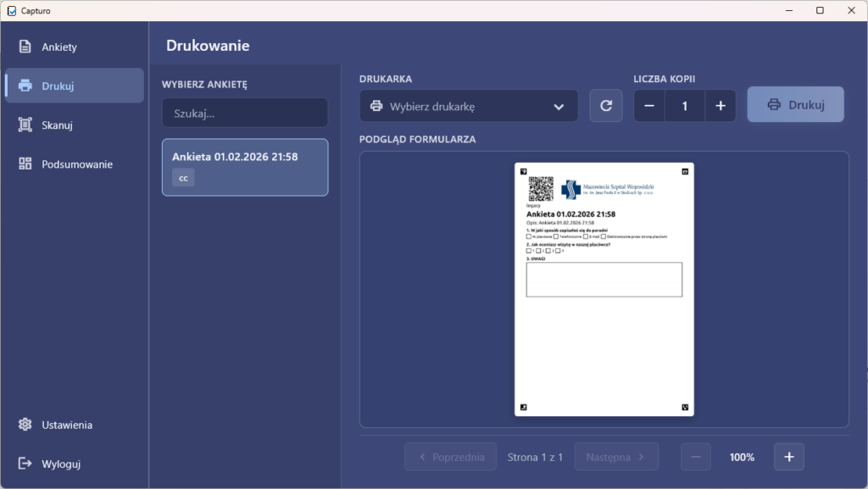
Task: Click the Skanuj scanner icon
Action: tap(25, 125)
